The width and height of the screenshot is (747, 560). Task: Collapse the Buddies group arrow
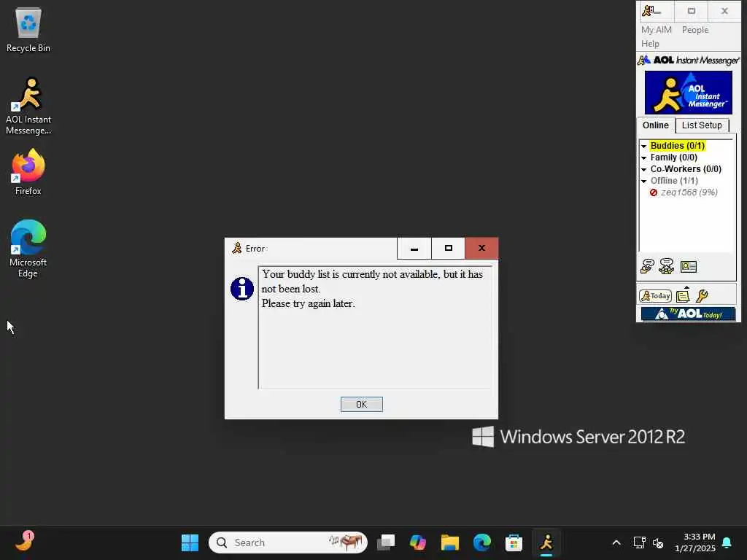pyautogui.click(x=643, y=146)
